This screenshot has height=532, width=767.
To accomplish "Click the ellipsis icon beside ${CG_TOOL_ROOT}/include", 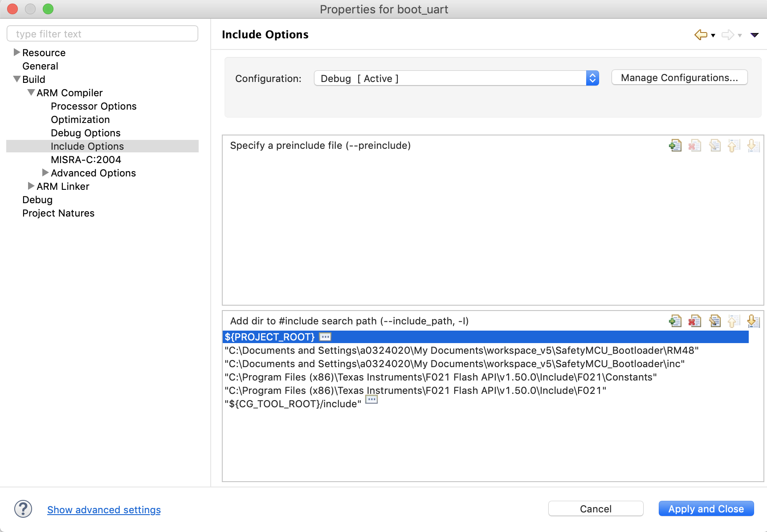I will pos(371,400).
